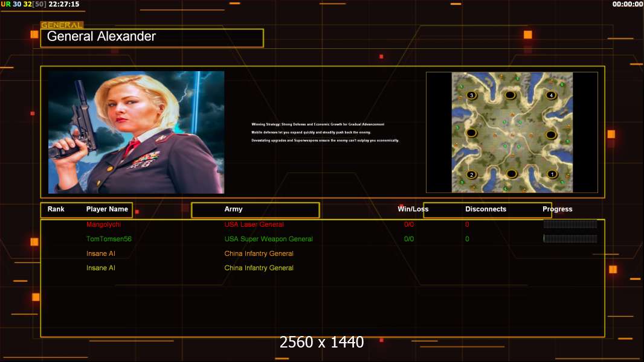Click the Win/Loss column header
The height and width of the screenshot is (362, 644).
[413, 209]
